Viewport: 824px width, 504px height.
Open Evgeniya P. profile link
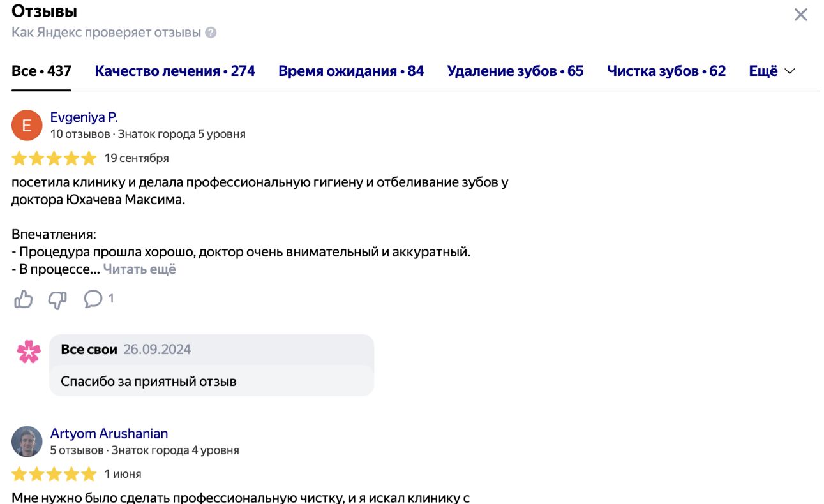tap(84, 117)
